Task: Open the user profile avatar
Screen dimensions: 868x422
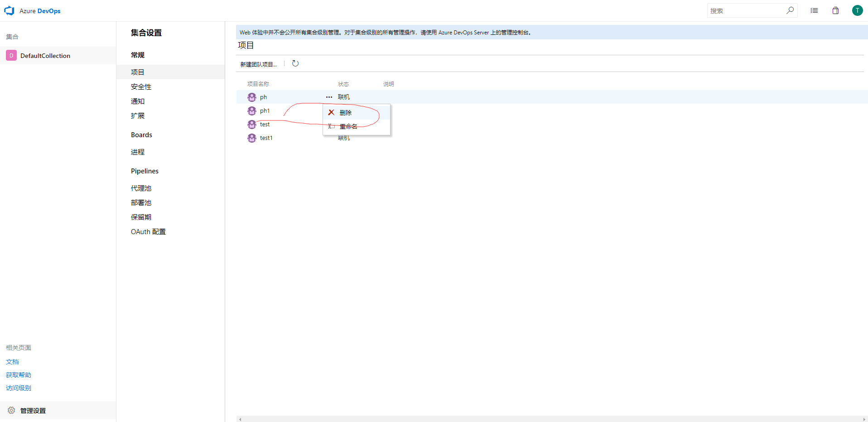Action: (857, 10)
